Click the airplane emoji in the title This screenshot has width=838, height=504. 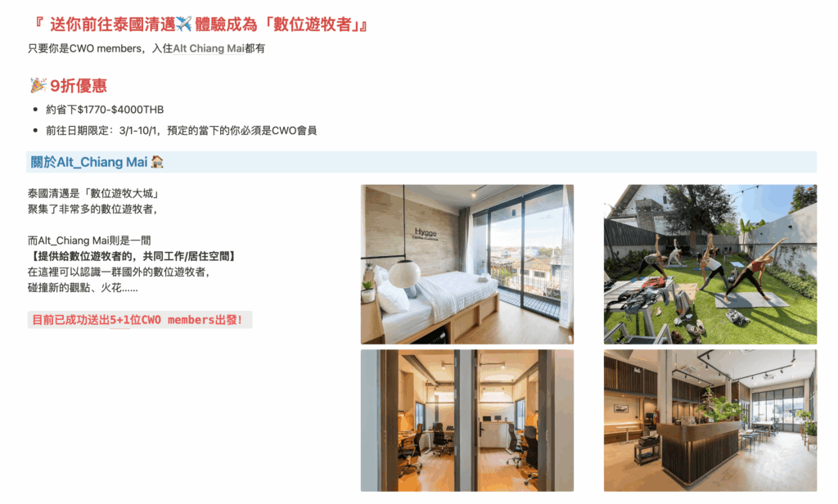(183, 24)
